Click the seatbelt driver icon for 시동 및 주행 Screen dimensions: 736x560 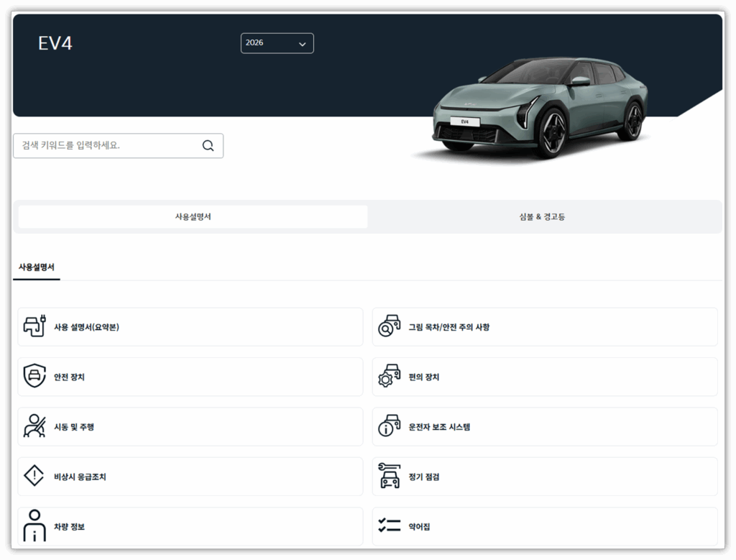[x=34, y=427]
